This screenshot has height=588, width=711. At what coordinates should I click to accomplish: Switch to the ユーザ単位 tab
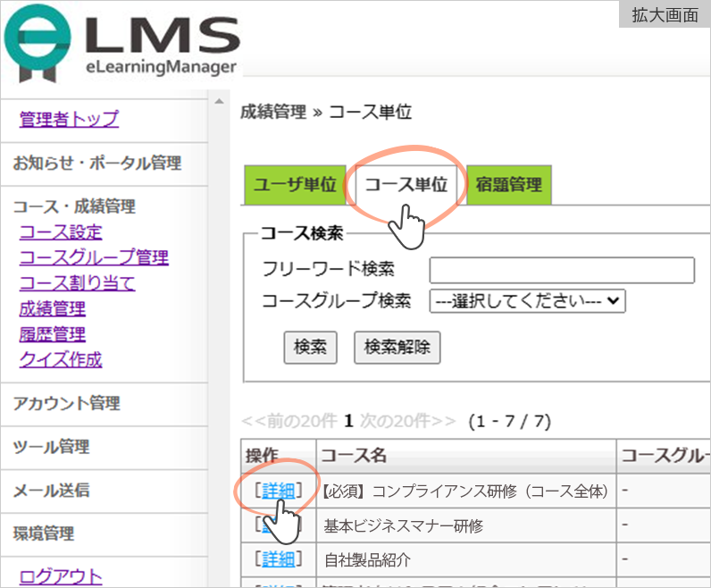click(x=295, y=185)
